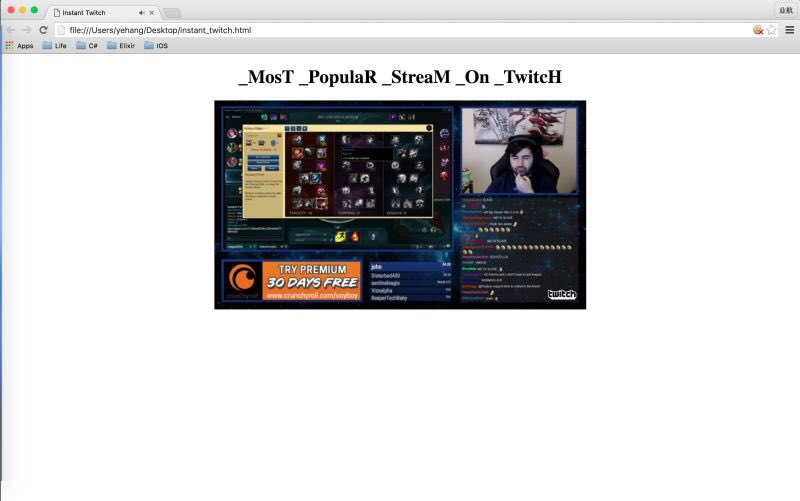Click the stream chat messages panel

519,249
